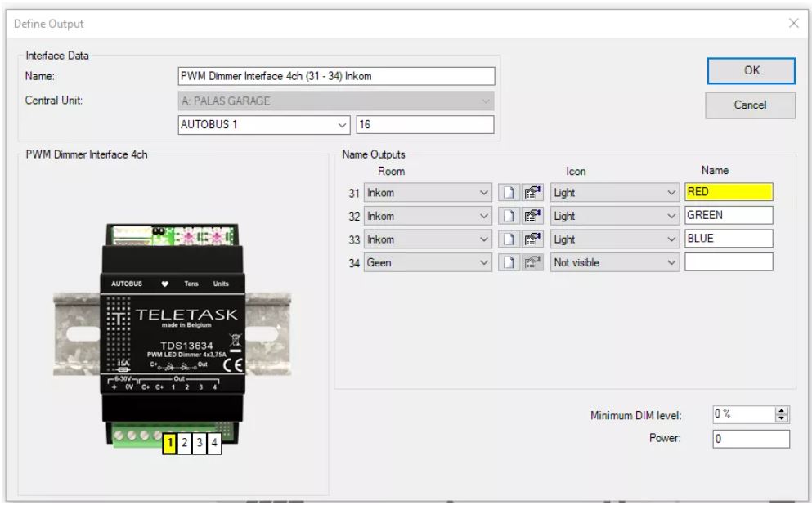The width and height of the screenshot is (812, 505).
Task: Click the new page icon for output 33
Action: point(509,239)
